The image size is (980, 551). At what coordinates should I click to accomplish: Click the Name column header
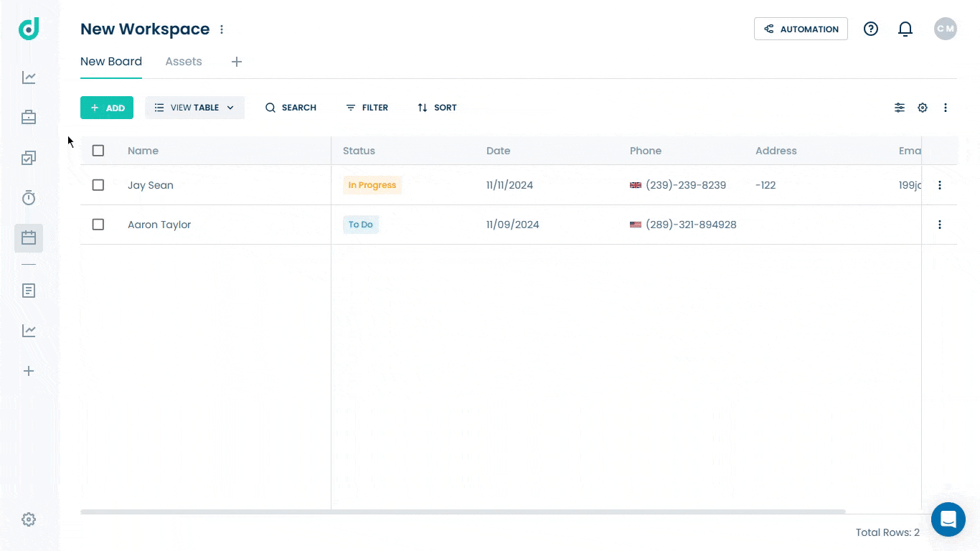pos(143,151)
